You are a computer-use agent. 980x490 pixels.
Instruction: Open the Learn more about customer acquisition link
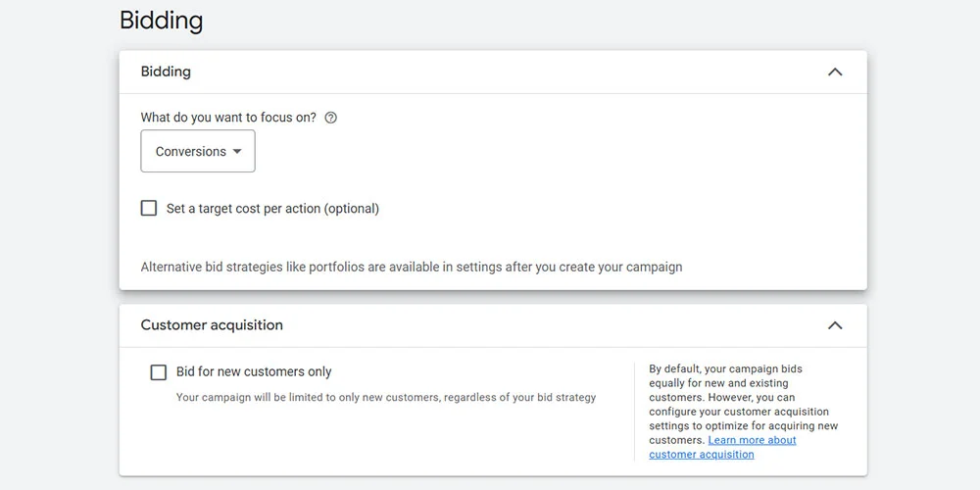click(x=752, y=441)
